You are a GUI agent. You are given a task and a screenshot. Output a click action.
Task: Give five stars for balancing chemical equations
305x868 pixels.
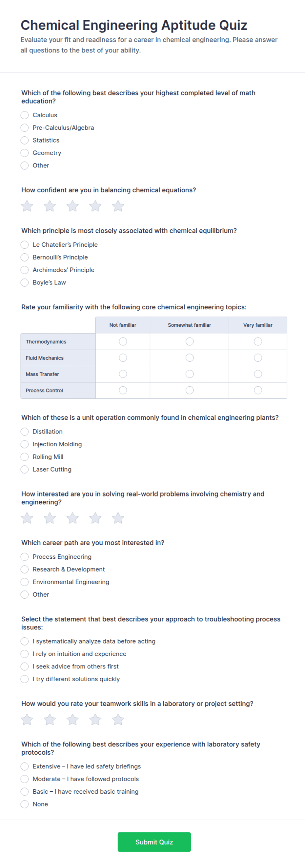118,206
